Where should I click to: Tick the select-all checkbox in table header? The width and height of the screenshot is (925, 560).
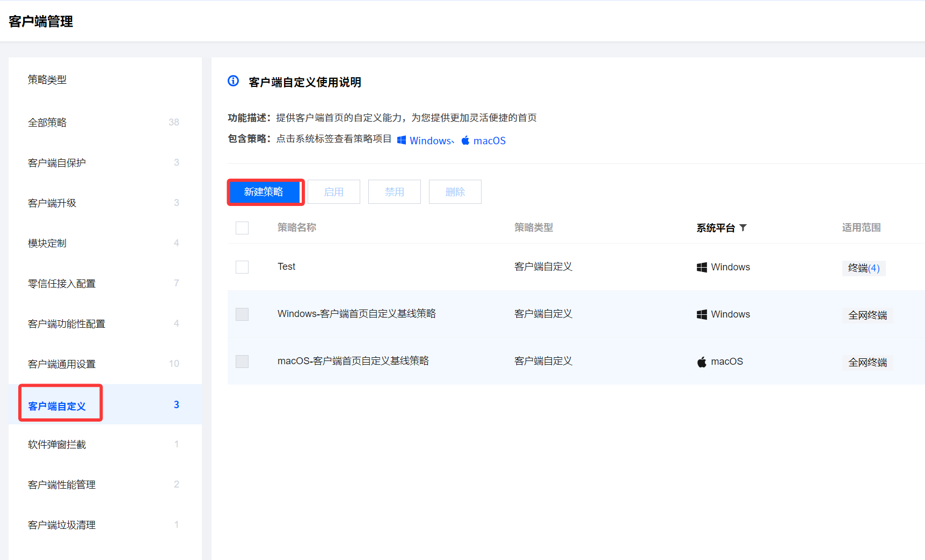[x=242, y=228]
